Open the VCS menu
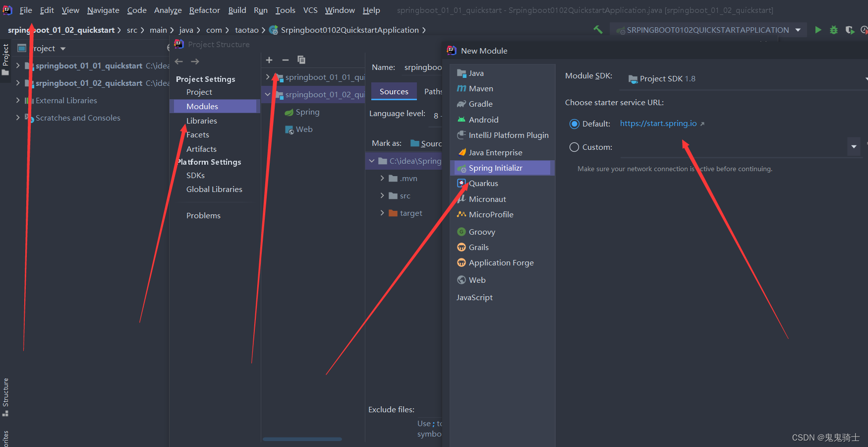The image size is (868, 447). tap(310, 10)
